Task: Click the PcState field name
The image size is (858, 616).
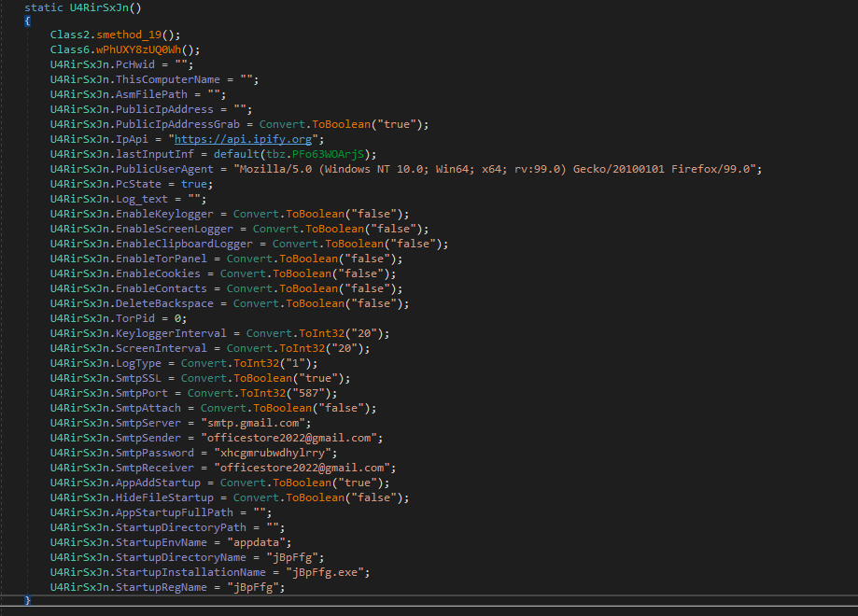Action: pyautogui.click(x=138, y=184)
